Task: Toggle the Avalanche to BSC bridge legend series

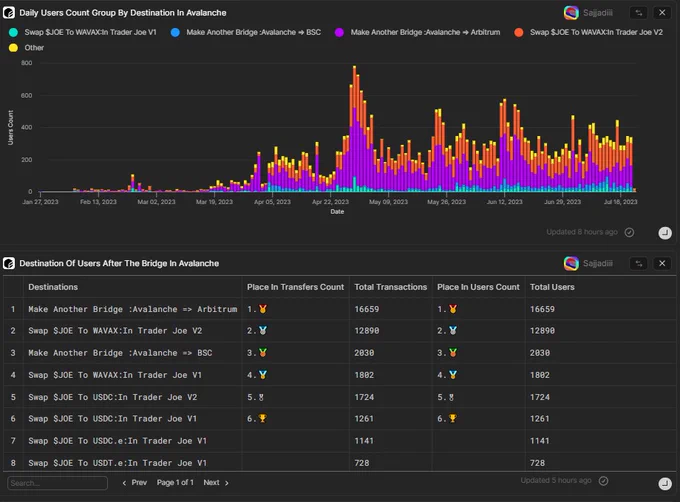Action: tap(245, 32)
